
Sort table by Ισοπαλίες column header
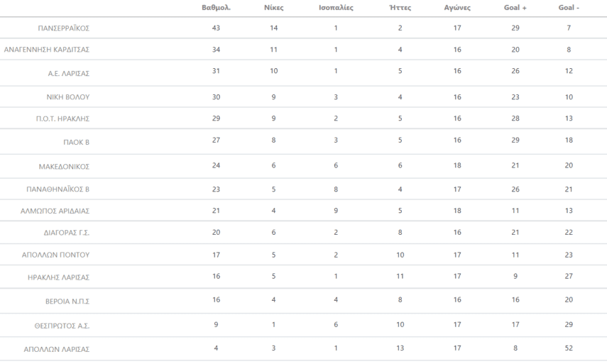coord(336,8)
